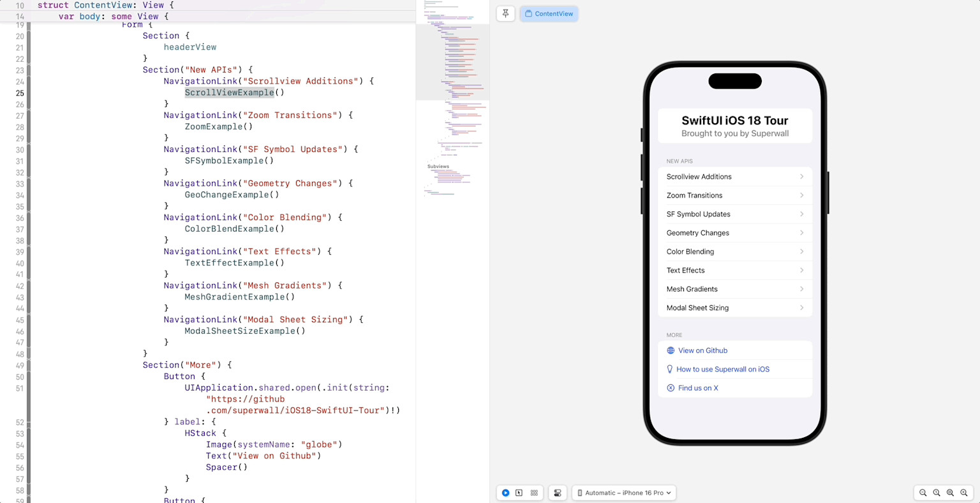Select highlighted ScrollViewExample in code
980x503 pixels.
click(x=230, y=93)
